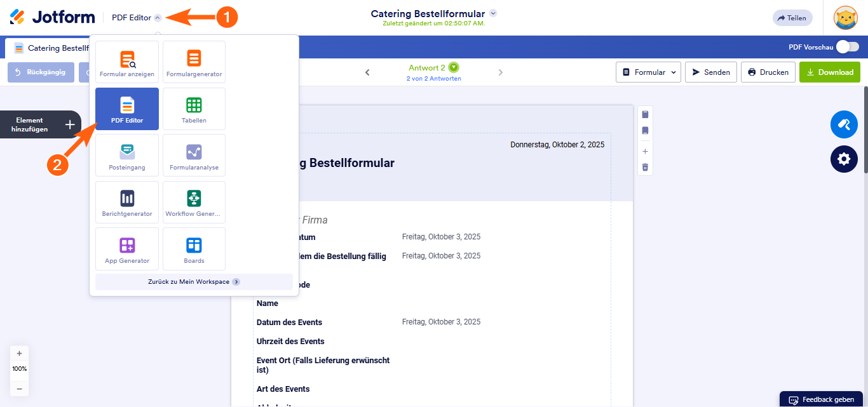The height and width of the screenshot is (407, 868).
Task: Open Workflow Generator tile
Action: click(x=194, y=202)
